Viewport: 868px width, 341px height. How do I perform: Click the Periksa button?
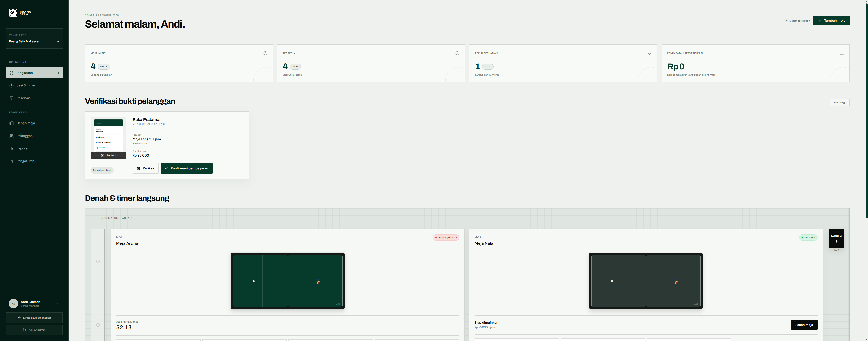145,168
